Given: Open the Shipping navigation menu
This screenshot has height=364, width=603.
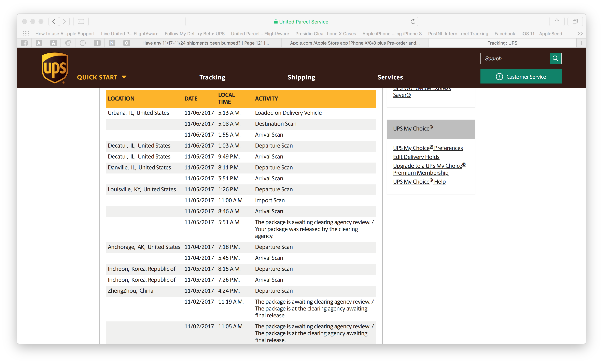Looking at the screenshot, I should [301, 77].
